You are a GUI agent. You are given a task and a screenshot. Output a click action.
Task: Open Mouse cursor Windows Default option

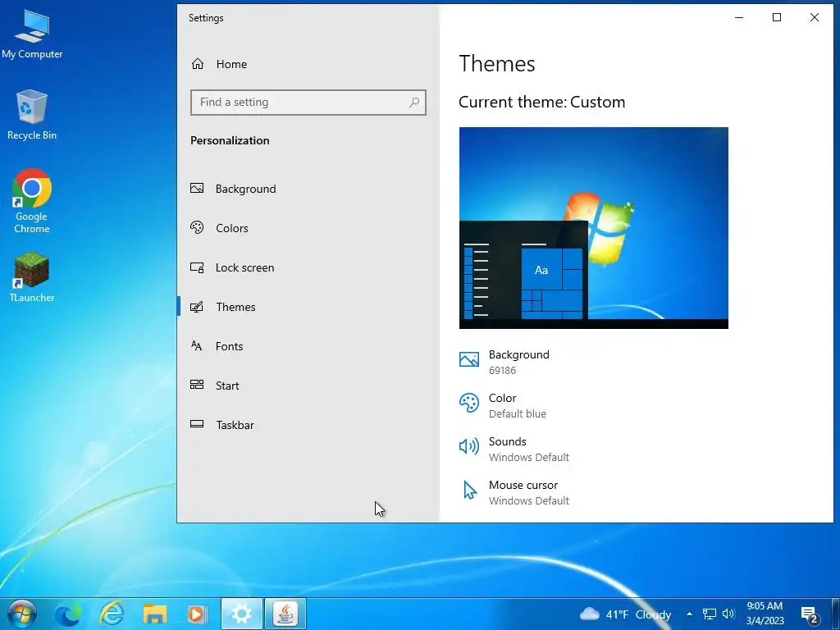point(514,492)
